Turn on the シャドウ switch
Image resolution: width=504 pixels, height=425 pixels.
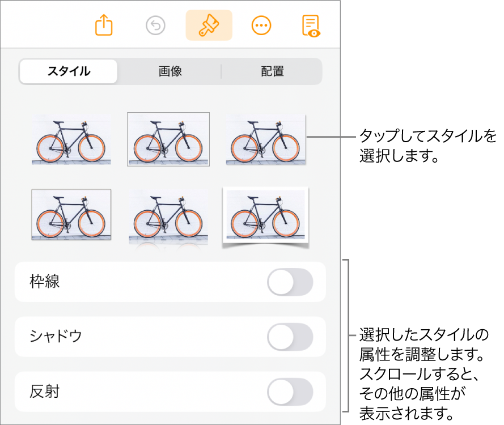click(x=290, y=337)
